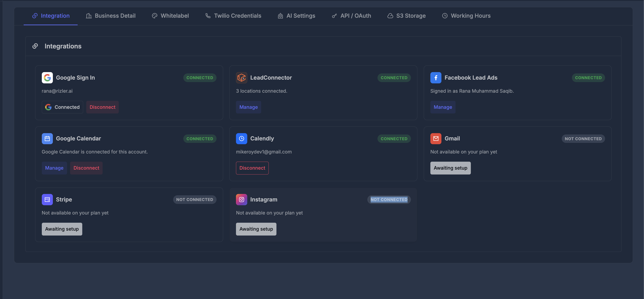Click Gmail NOT CONNECTED badge
644x299 pixels.
tap(583, 138)
